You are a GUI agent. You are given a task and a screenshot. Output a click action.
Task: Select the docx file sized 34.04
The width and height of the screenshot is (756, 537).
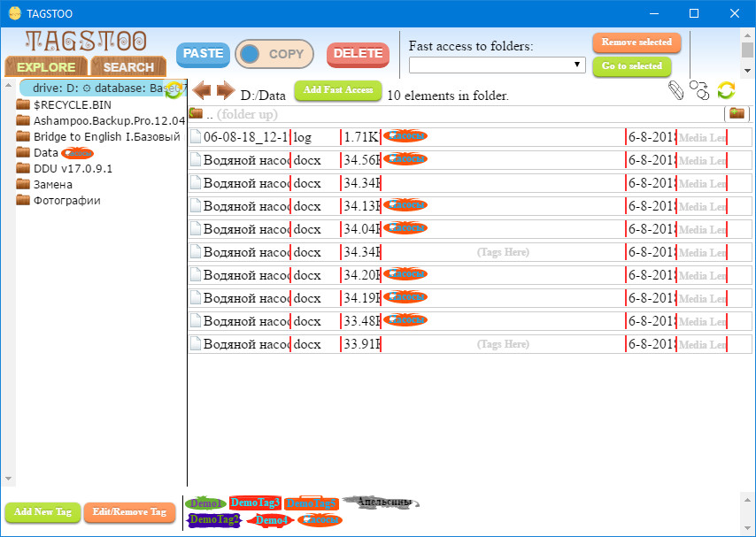pos(246,228)
